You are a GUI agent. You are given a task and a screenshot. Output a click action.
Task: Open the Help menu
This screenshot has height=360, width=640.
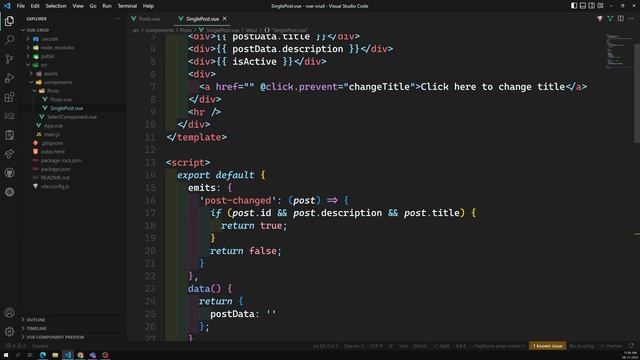coord(148,6)
